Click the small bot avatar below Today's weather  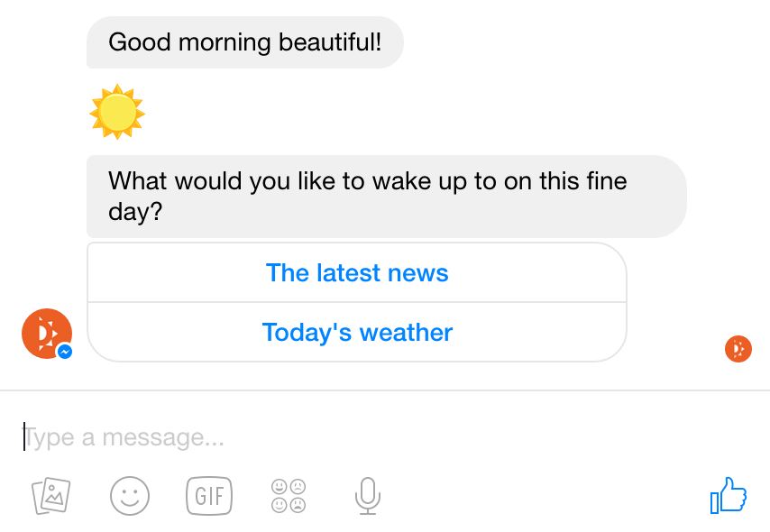[x=738, y=349]
